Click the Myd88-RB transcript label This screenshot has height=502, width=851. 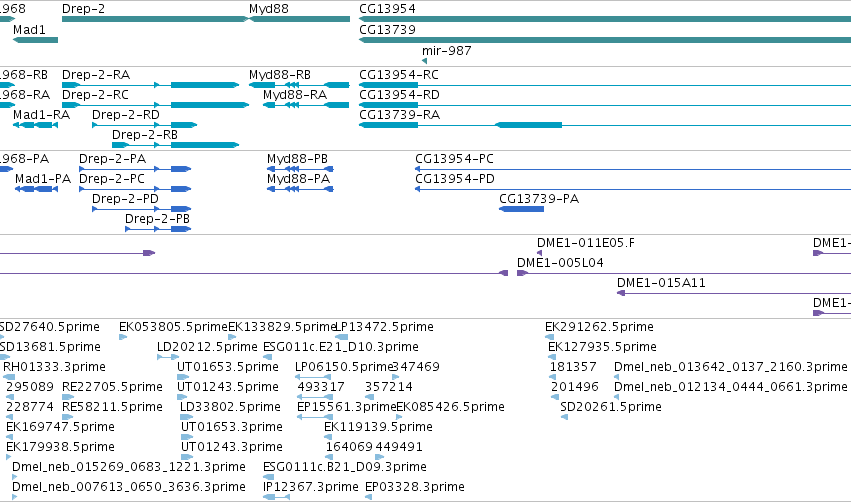pyautogui.click(x=280, y=74)
